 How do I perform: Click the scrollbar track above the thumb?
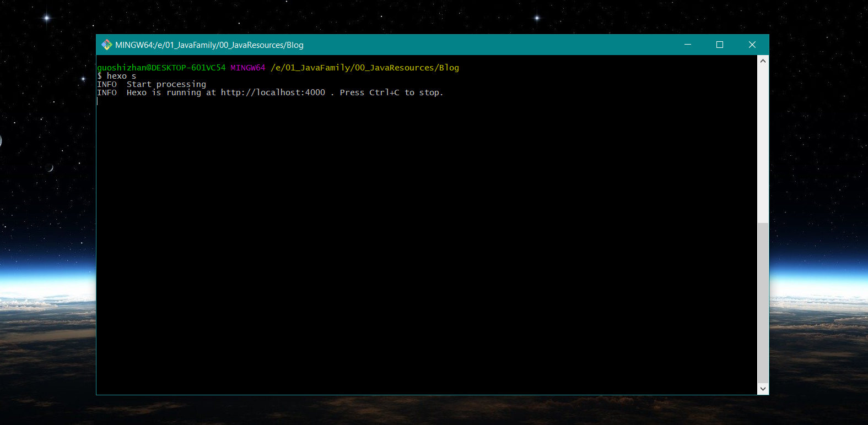coord(763,143)
